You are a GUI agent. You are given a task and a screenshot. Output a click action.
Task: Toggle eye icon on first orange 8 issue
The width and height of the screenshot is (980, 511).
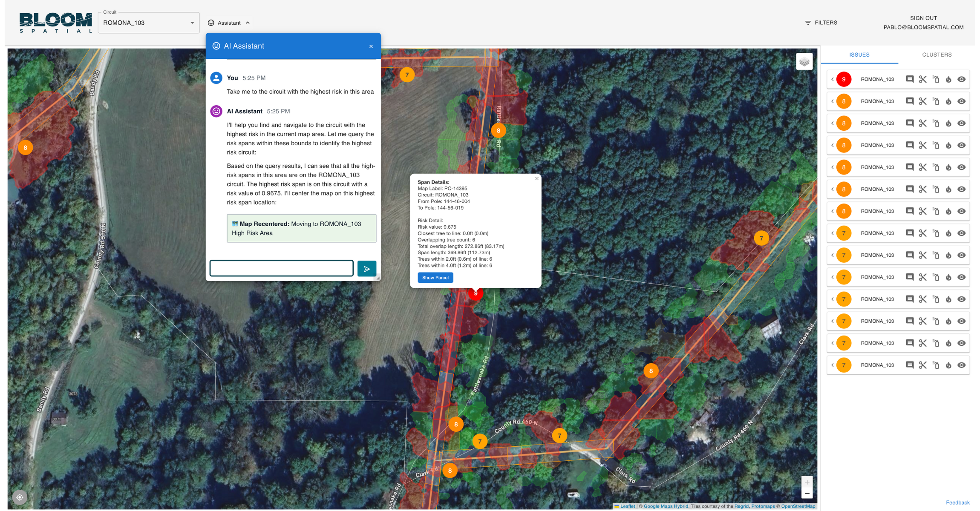(x=961, y=101)
